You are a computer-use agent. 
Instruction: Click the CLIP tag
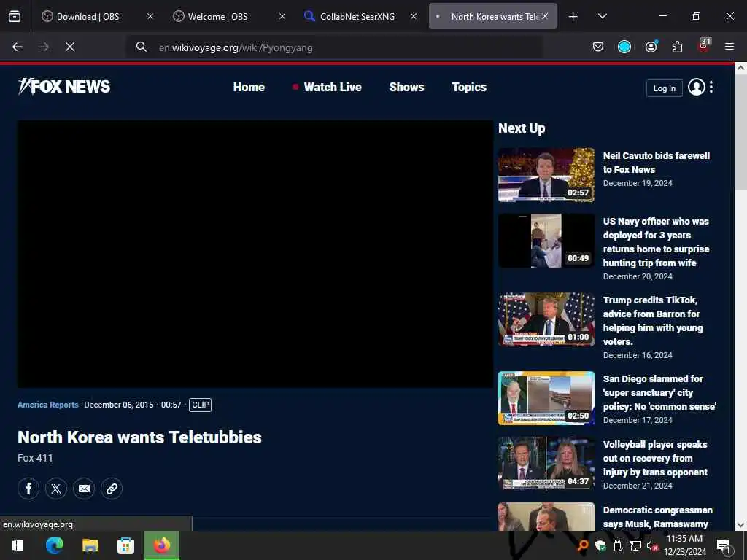[x=200, y=405]
